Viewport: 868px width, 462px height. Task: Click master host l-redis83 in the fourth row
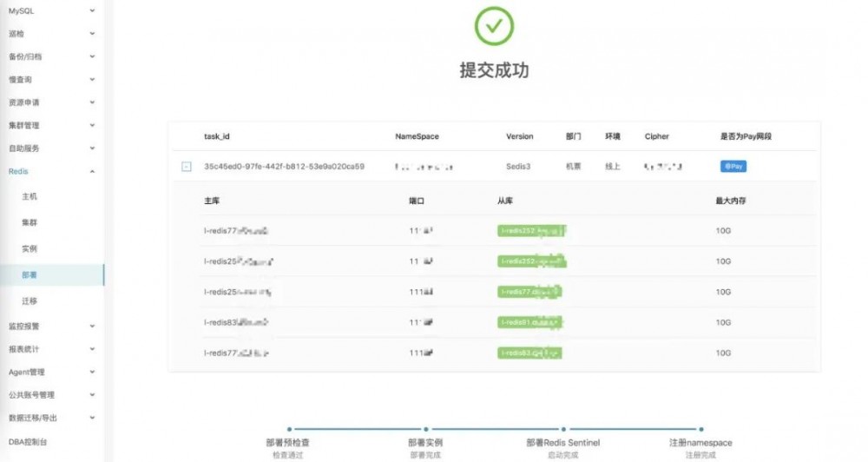236,322
